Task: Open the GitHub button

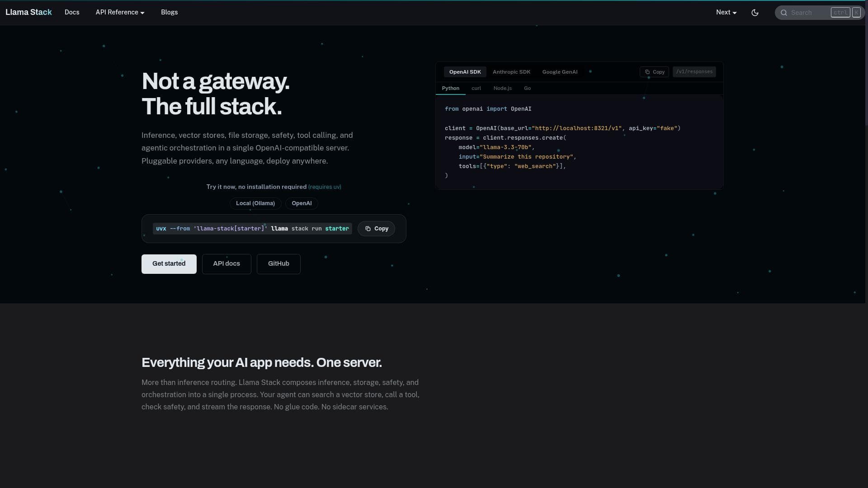Action: pyautogui.click(x=278, y=264)
